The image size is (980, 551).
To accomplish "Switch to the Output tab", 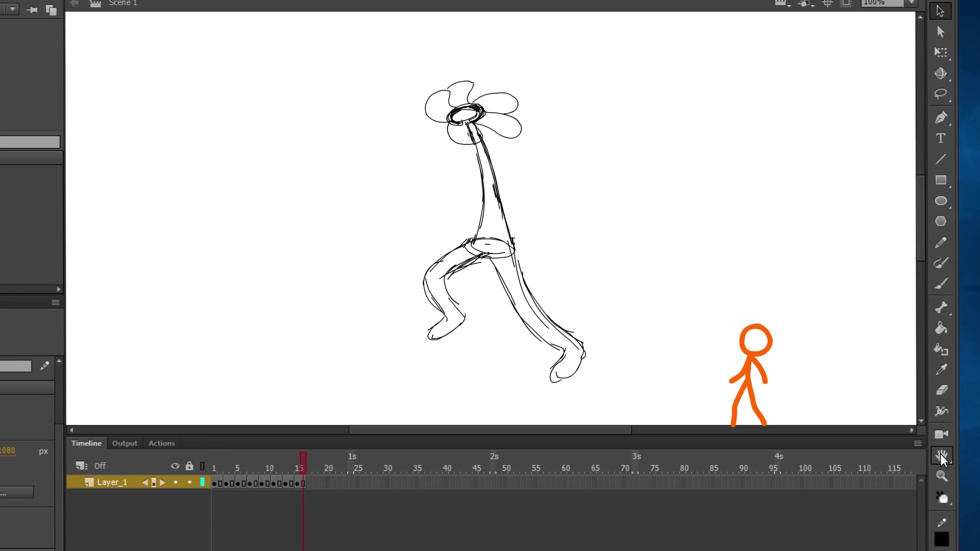I will point(124,443).
